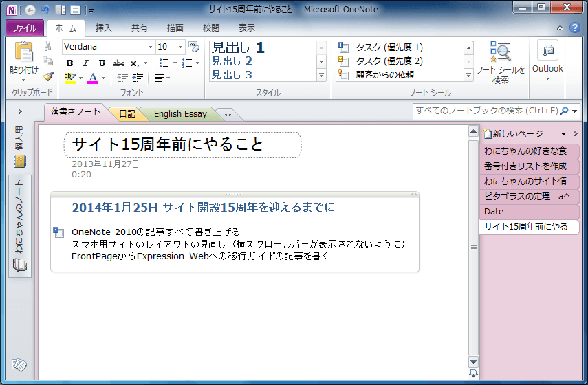588x385 pixels.
Task: Open the Verdana font name dropdown
Action: [150, 47]
